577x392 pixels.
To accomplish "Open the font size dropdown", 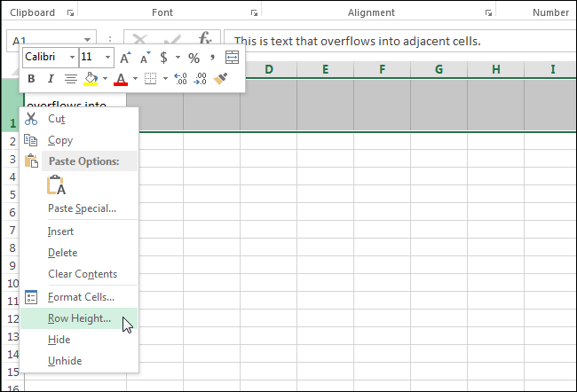I will 107,58.
